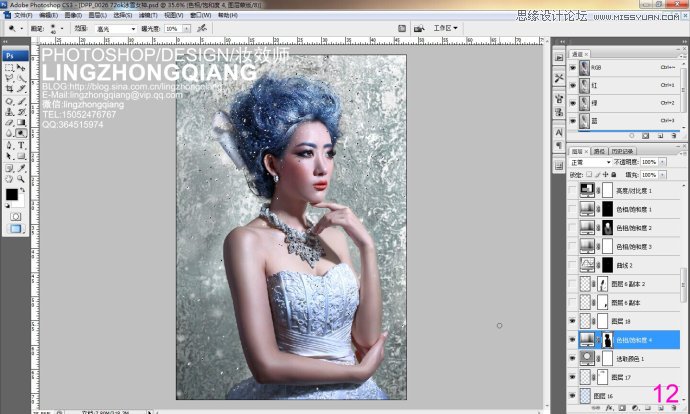Select the Rectangle shape tool
Image resolution: width=690 pixels, height=414 pixels.
[21, 156]
